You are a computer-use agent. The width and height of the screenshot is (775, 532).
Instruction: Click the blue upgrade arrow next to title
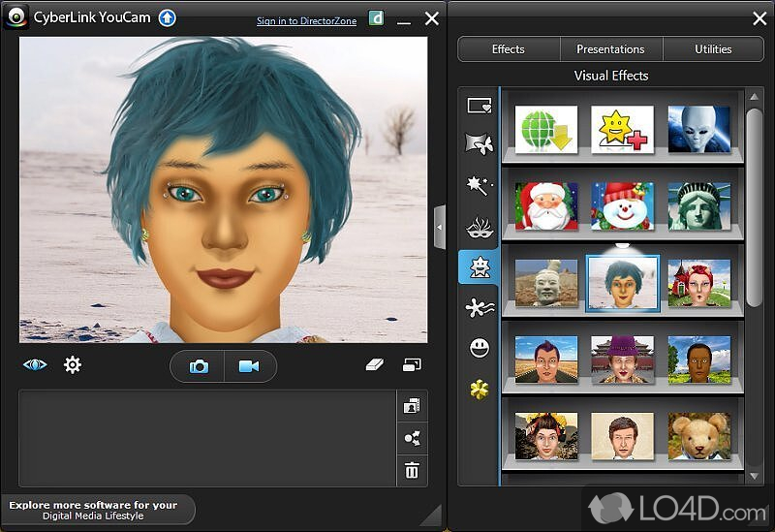click(x=168, y=17)
